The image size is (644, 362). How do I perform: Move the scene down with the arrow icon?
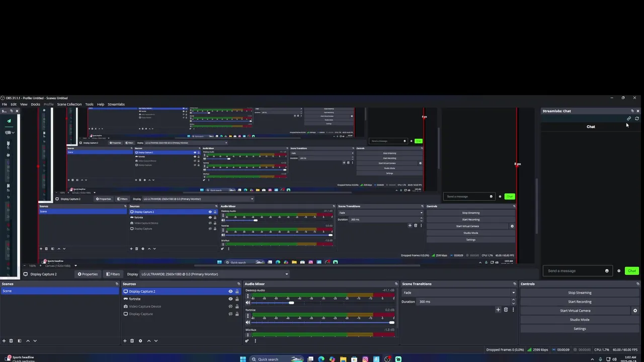(35, 341)
